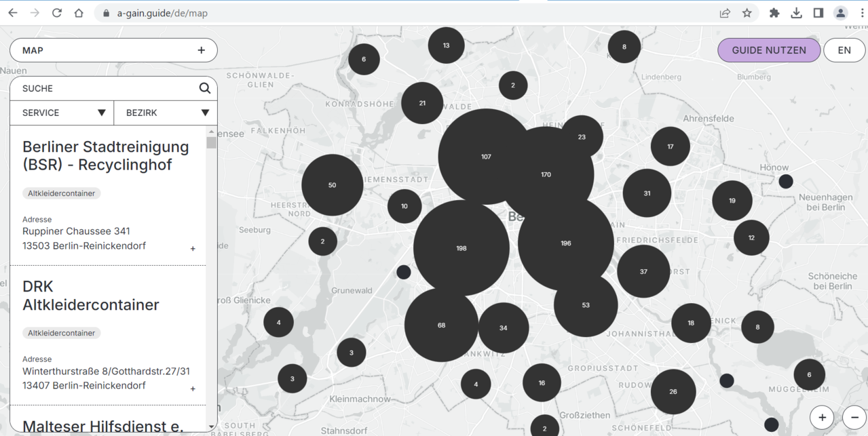Click the single marker near Grunewald
The height and width of the screenshot is (436, 868).
pyautogui.click(x=404, y=272)
